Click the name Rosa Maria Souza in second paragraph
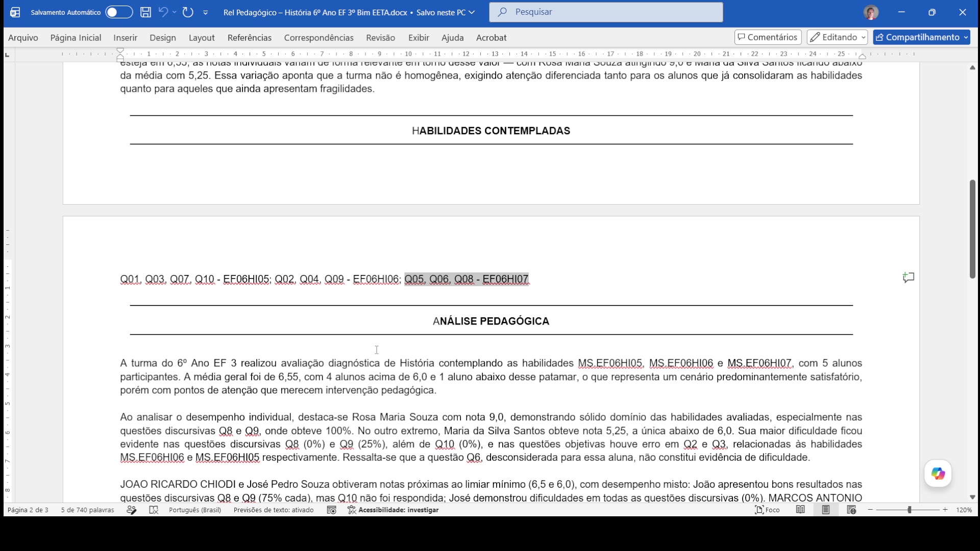The height and width of the screenshot is (551, 980). 395,417
